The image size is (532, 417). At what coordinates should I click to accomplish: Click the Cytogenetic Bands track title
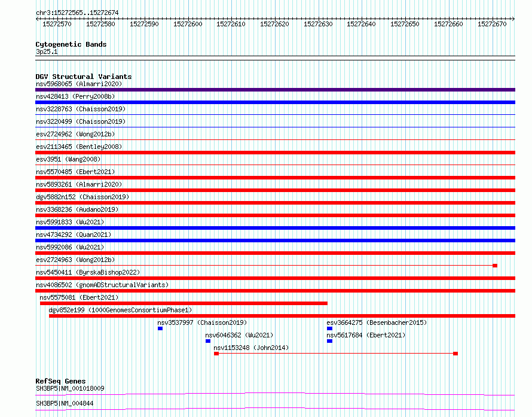pos(71,44)
